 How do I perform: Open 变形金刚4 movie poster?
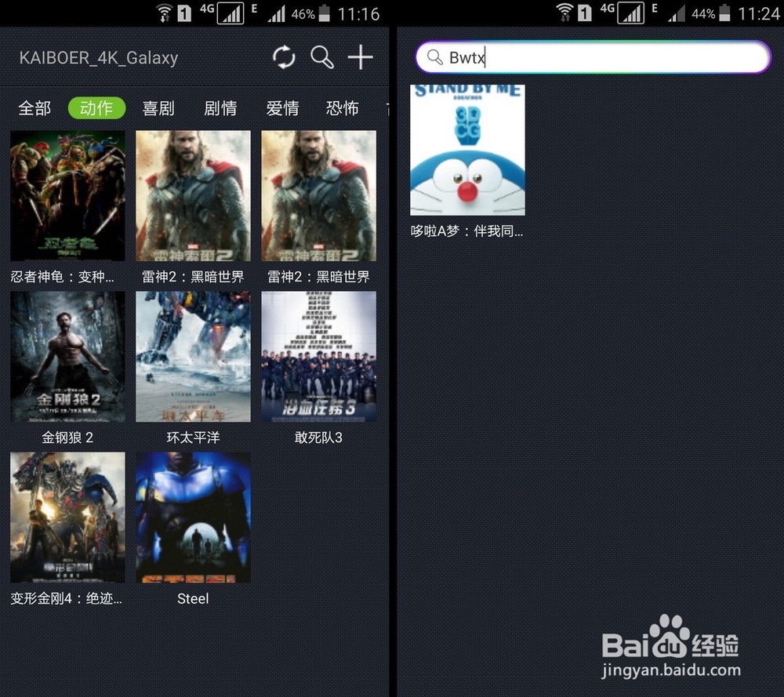pos(67,517)
